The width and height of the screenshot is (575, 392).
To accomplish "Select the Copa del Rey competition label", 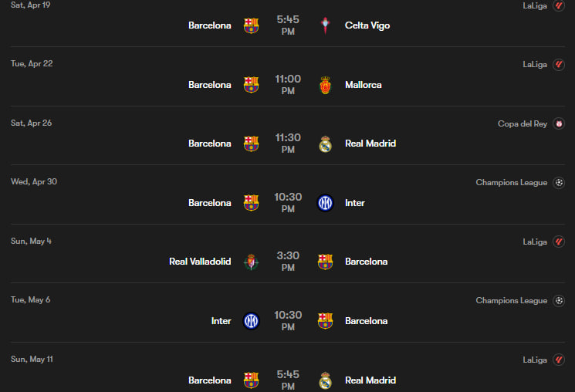I will (523, 123).
